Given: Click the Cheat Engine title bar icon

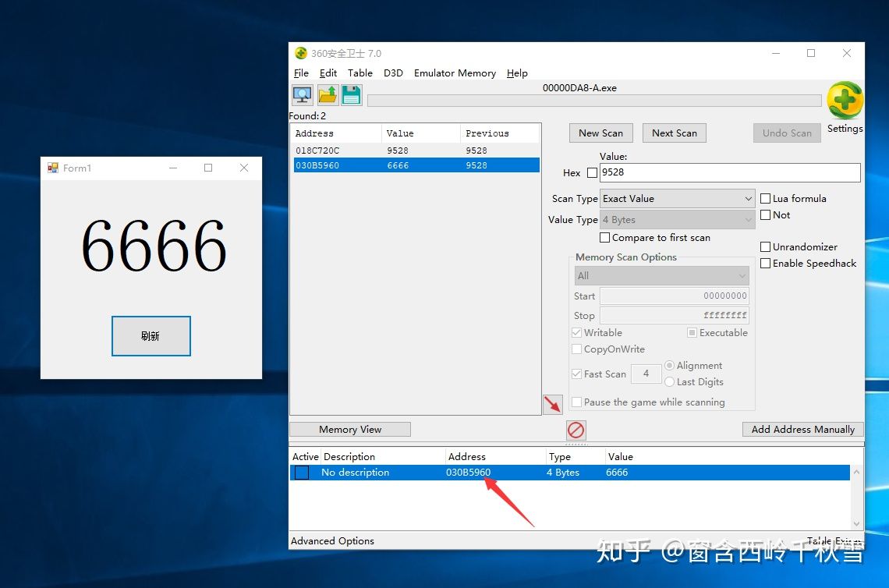Looking at the screenshot, I should point(300,53).
